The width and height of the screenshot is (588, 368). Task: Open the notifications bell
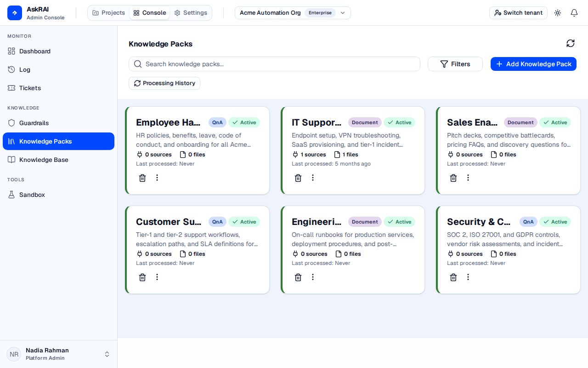point(574,13)
